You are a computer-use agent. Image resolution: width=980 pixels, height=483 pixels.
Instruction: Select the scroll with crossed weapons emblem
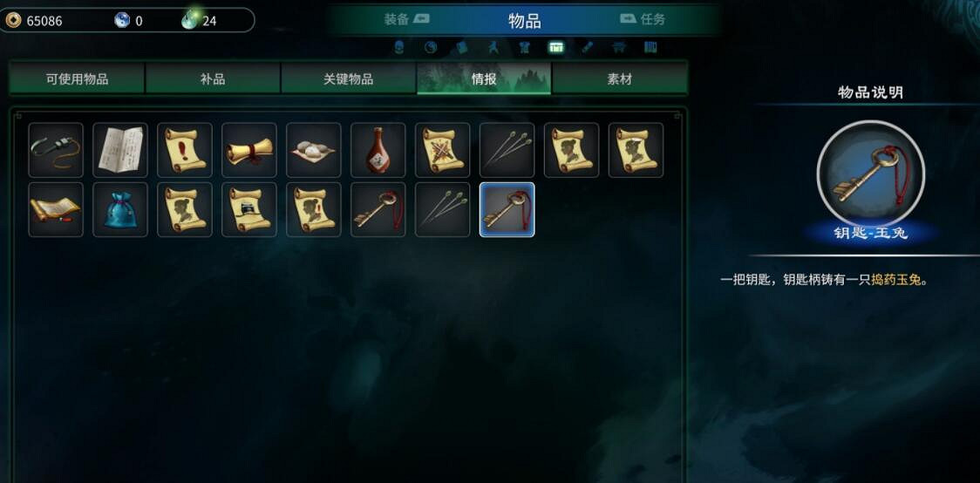(x=443, y=150)
